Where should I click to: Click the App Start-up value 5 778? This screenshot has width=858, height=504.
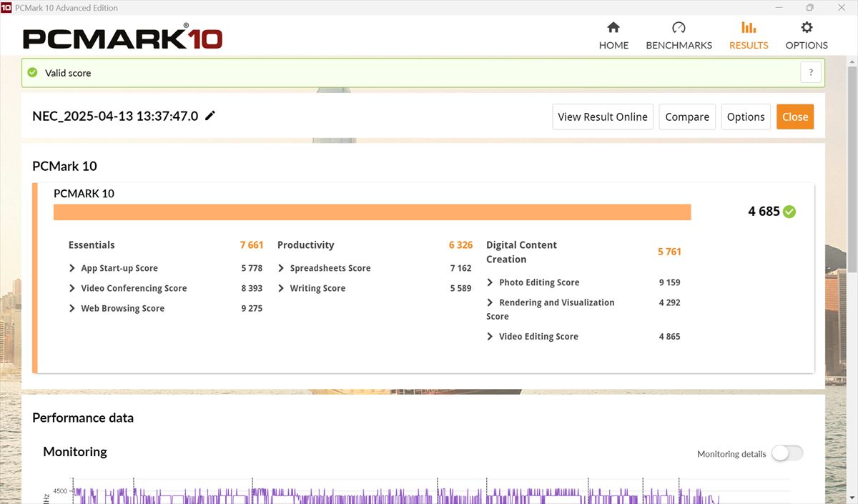252,268
